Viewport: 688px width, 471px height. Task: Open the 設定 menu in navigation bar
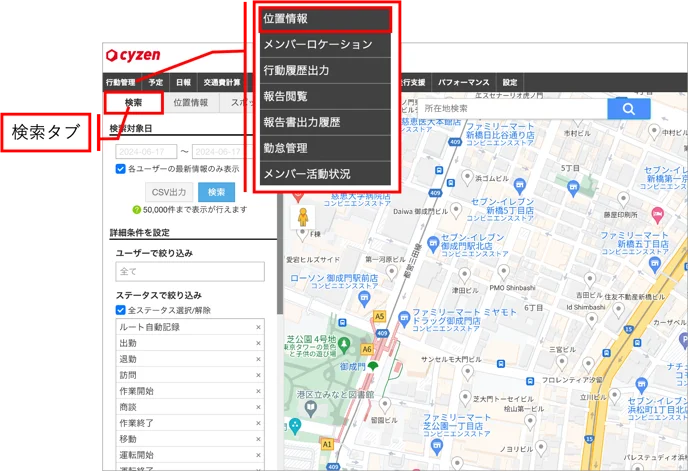(509, 83)
